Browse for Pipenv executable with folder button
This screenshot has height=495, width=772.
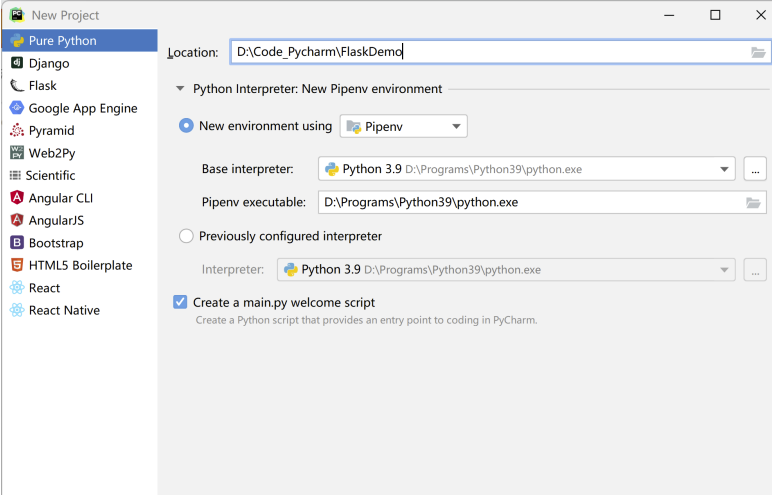753,203
